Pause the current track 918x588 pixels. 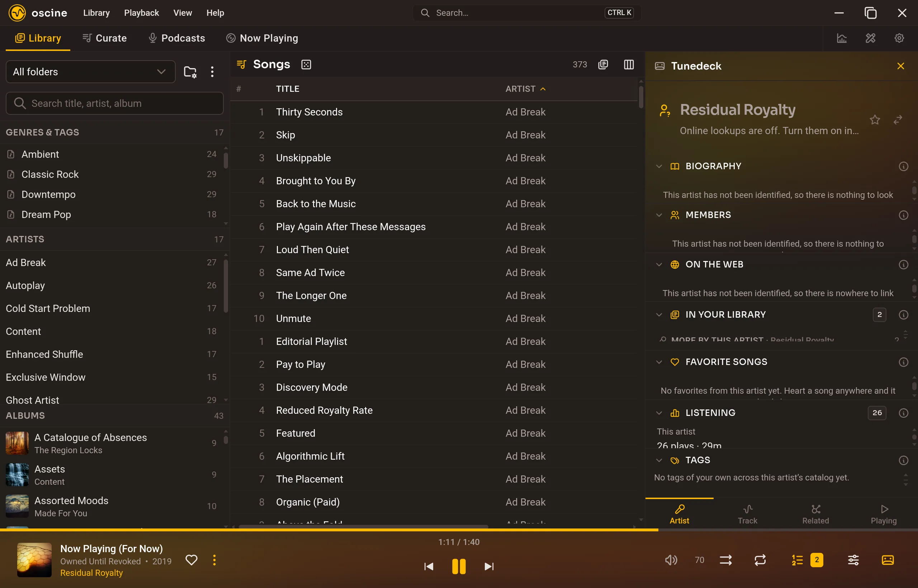[459, 566]
